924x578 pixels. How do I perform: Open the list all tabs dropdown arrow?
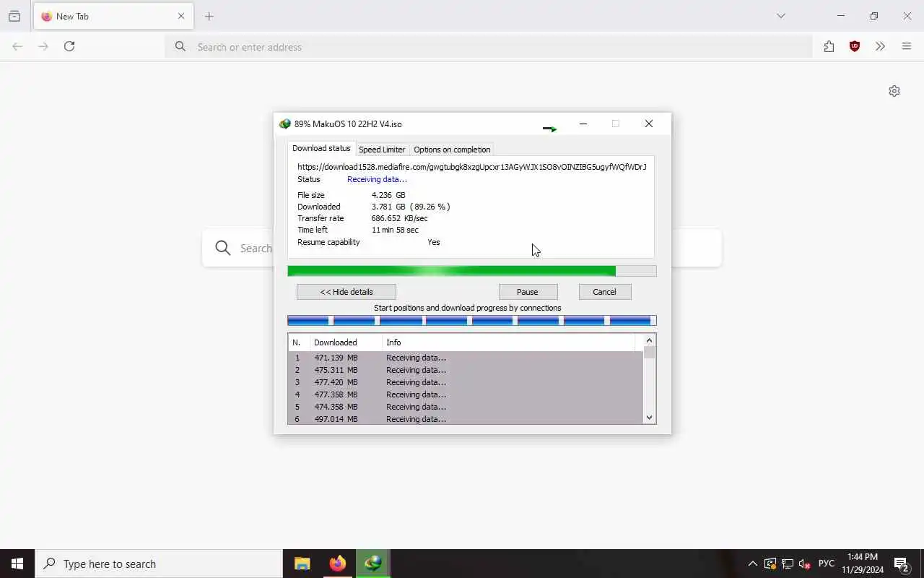pyautogui.click(x=780, y=16)
